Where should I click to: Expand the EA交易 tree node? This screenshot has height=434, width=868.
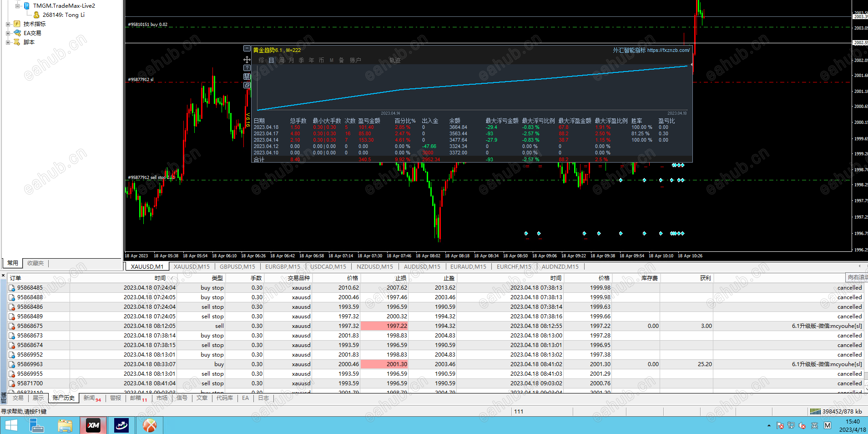[8, 33]
